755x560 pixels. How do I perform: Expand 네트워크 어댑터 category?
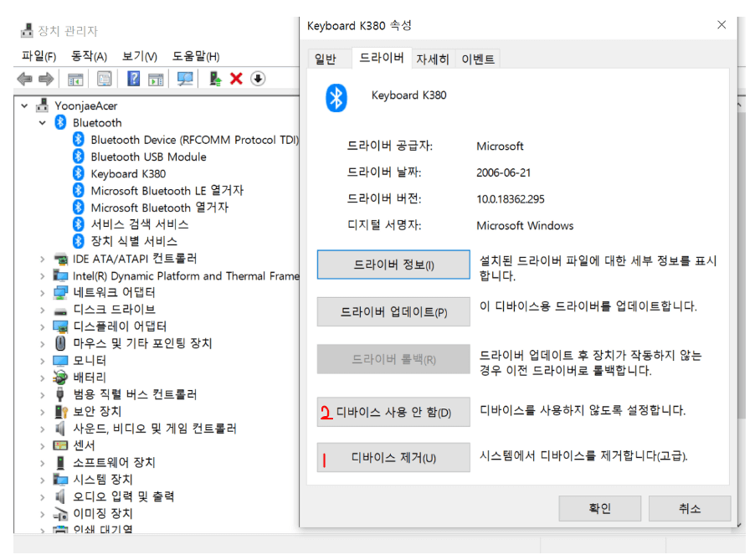43,293
